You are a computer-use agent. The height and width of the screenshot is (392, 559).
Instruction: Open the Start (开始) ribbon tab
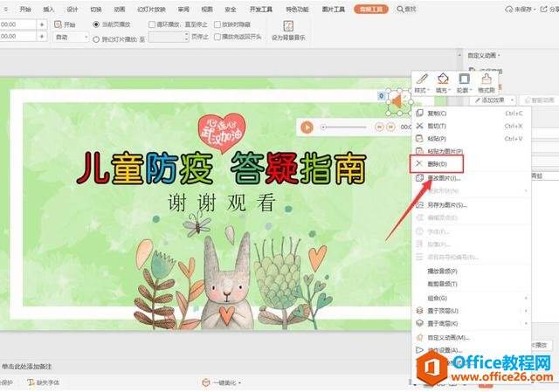[25, 10]
